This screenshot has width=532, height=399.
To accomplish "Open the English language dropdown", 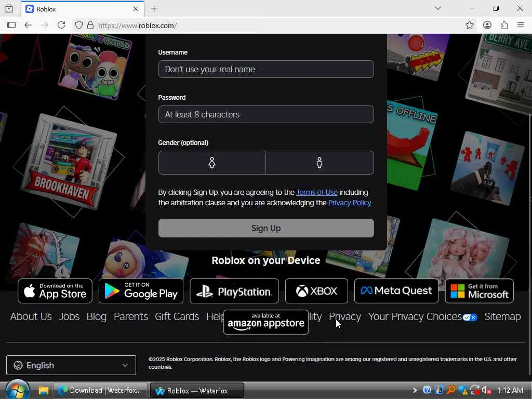I will 71,365.
